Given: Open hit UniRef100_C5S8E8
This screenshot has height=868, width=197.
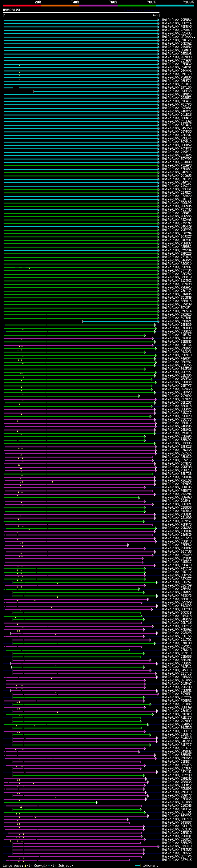Looking at the screenshot, I should coord(177,433).
